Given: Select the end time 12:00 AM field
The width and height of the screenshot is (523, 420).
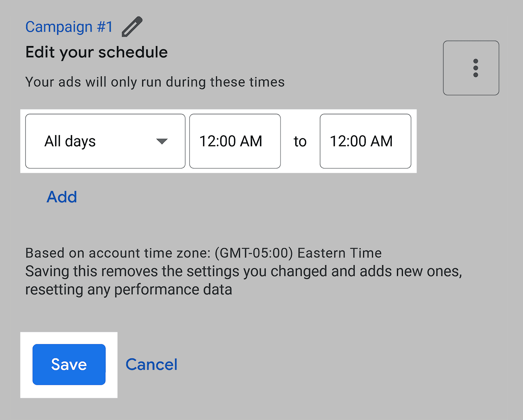Looking at the screenshot, I should tap(365, 141).
